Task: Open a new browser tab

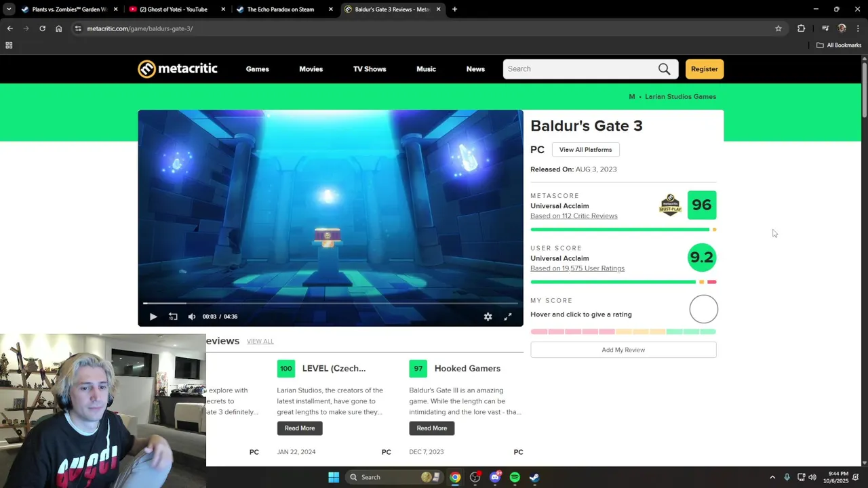Action: pyautogui.click(x=454, y=9)
